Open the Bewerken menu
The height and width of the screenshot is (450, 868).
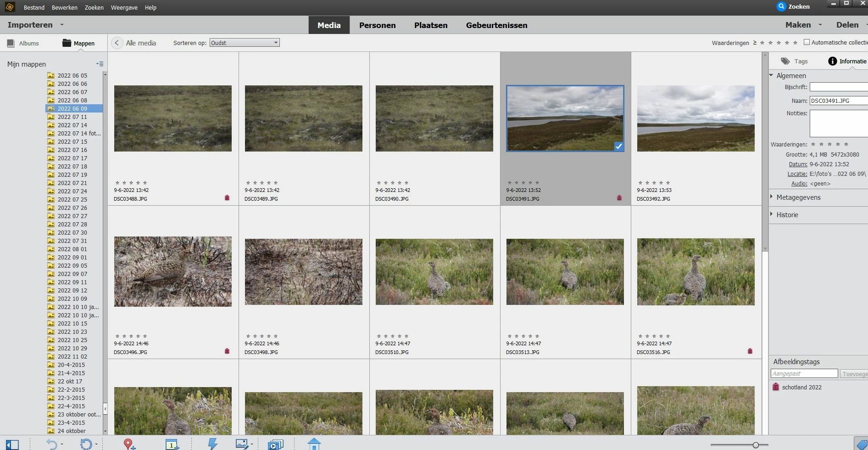pyautogui.click(x=65, y=7)
